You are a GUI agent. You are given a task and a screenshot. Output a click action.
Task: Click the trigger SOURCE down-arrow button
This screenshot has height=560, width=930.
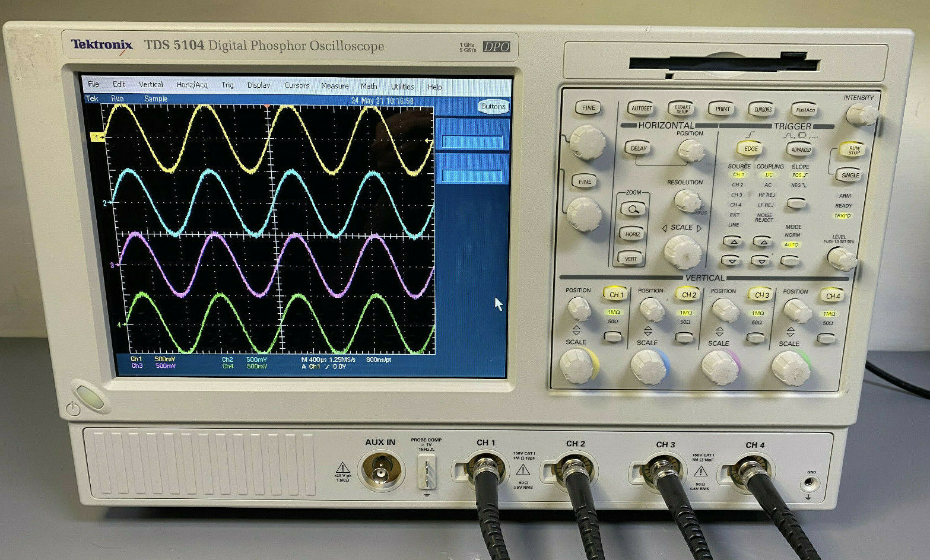(x=732, y=260)
